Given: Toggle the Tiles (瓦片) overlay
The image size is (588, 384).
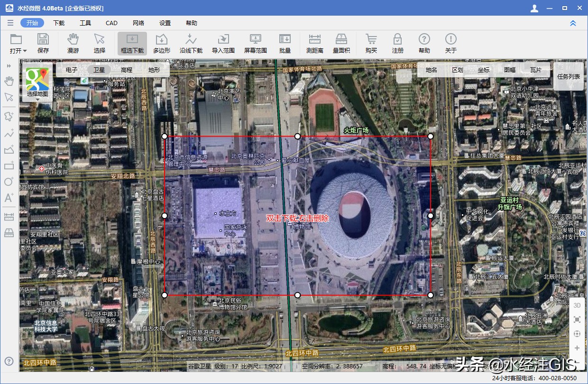Looking at the screenshot, I should (x=536, y=70).
